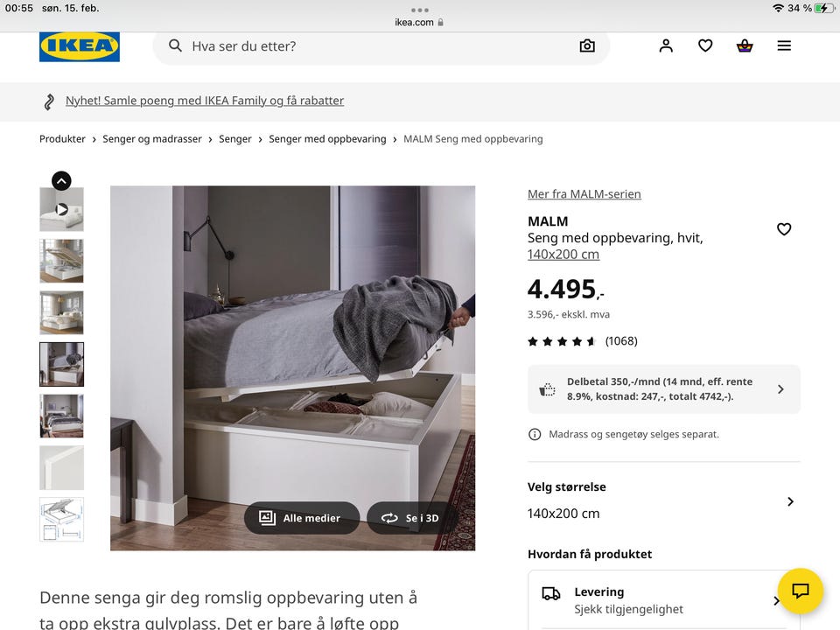Viewport: 840px width, 630px height.
Task: Open size chooser chevron for Velg størrelse
Action: pos(790,501)
